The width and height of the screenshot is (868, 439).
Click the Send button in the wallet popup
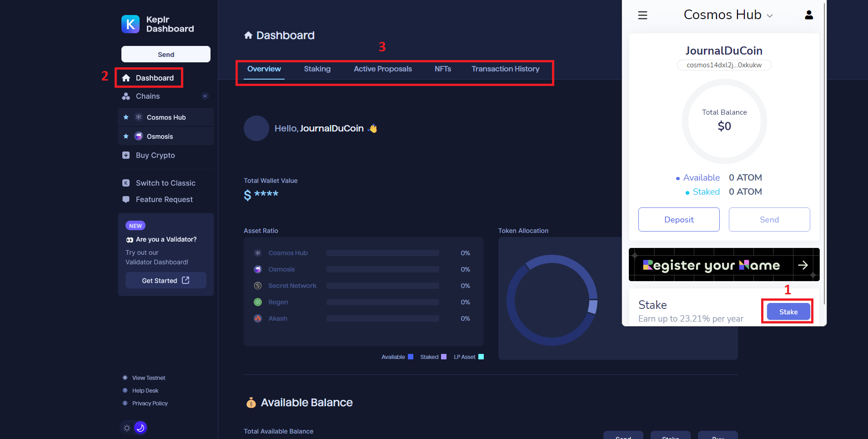tap(769, 219)
